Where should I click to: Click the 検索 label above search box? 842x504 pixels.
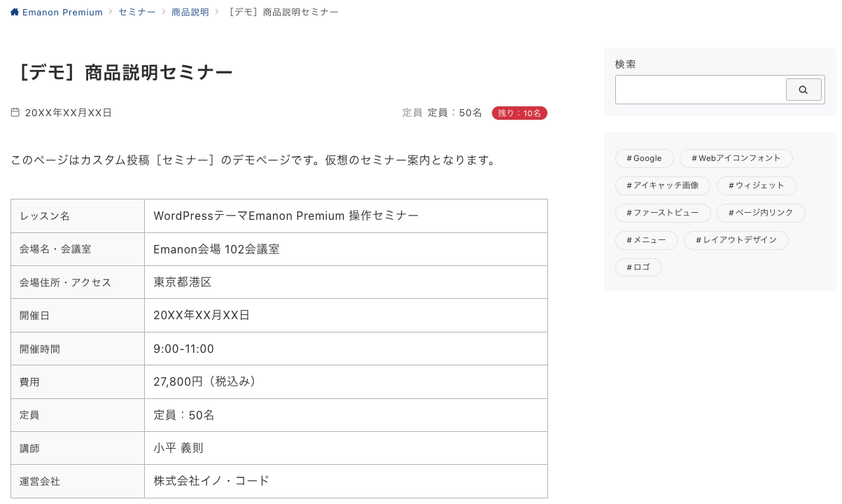(x=626, y=64)
